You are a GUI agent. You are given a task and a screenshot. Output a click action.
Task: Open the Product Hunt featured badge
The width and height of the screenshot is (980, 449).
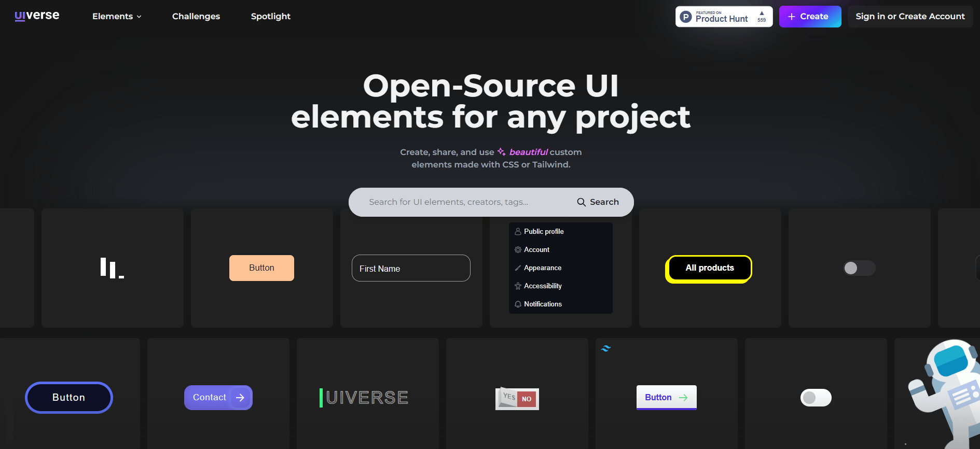pyautogui.click(x=724, y=17)
